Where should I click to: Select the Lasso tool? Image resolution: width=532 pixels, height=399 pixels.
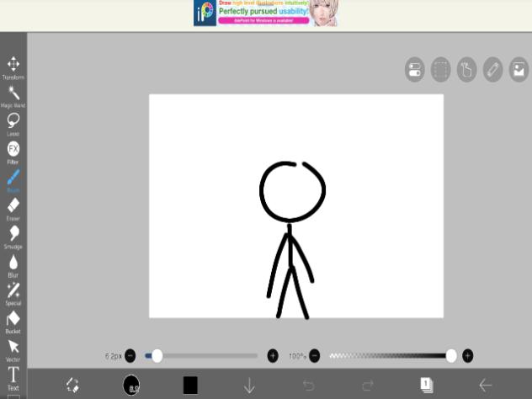pos(13,125)
